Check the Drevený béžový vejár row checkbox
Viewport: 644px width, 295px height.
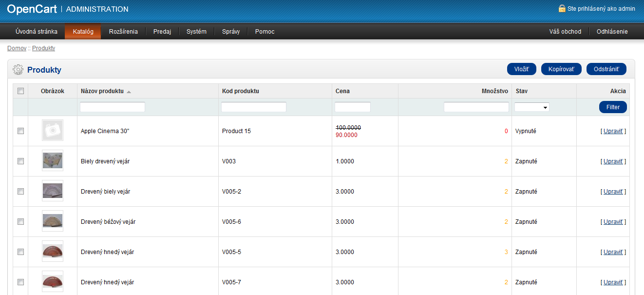[20, 222]
